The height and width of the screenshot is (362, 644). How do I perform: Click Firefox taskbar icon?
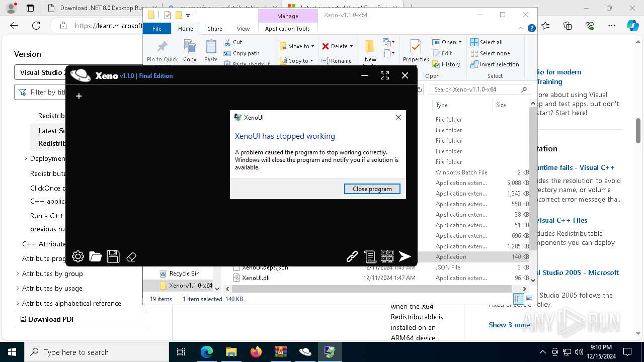click(256, 352)
